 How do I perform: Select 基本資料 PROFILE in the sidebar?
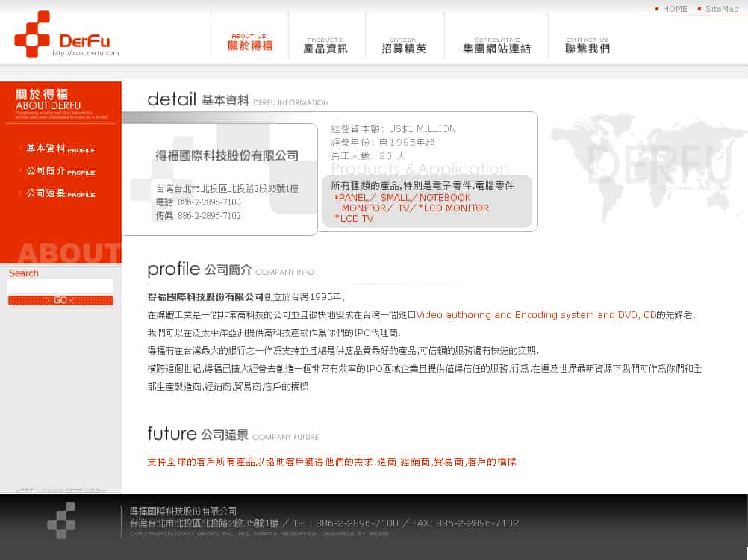60,149
